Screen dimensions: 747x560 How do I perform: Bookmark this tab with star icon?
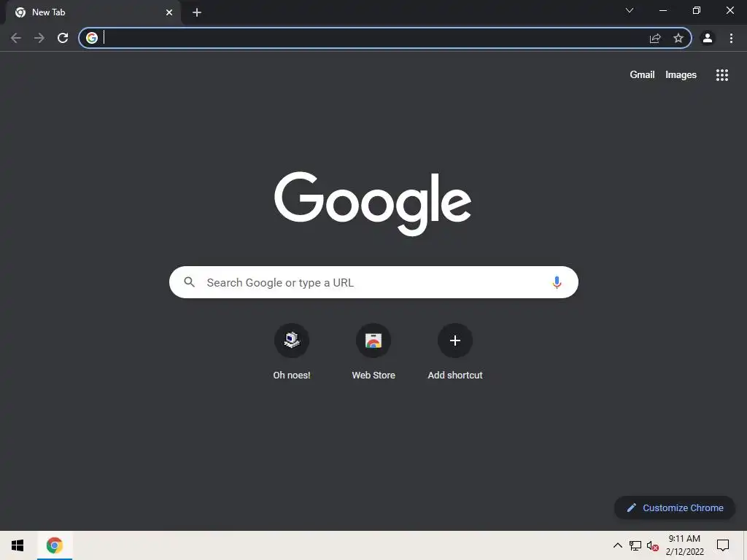pyautogui.click(x=678, y=38)
